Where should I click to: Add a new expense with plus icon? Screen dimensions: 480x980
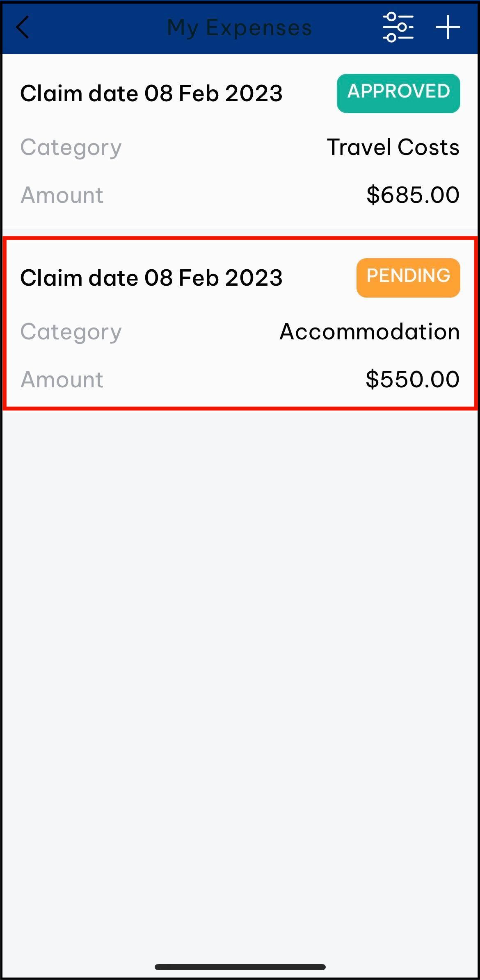click(448, 27)
